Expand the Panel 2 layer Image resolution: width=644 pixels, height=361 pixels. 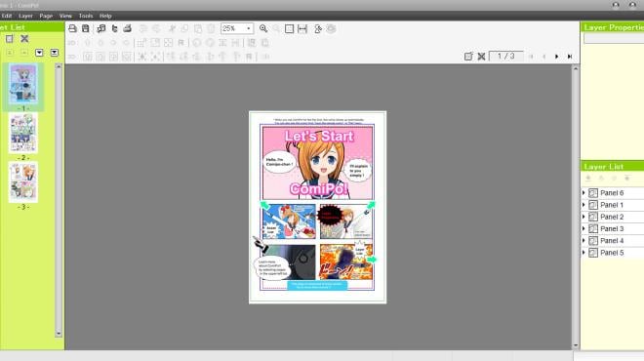pos(584,217)
